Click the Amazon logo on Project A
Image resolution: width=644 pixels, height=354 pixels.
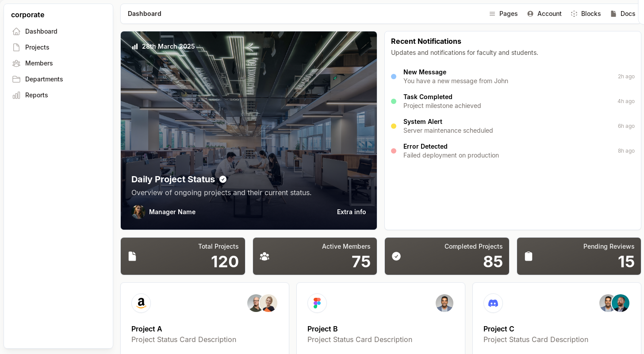point(141,303)
